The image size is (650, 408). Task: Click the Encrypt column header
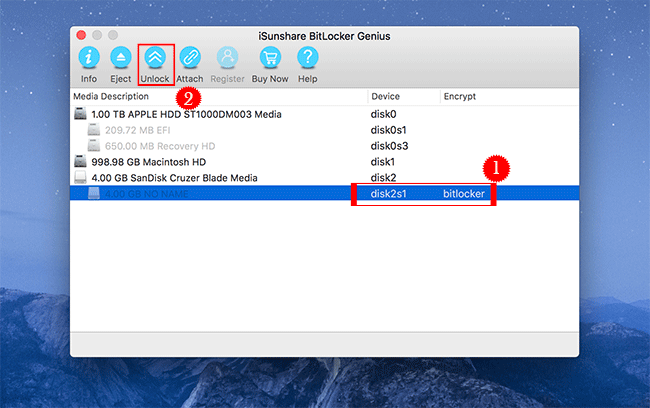coord(460,96)
